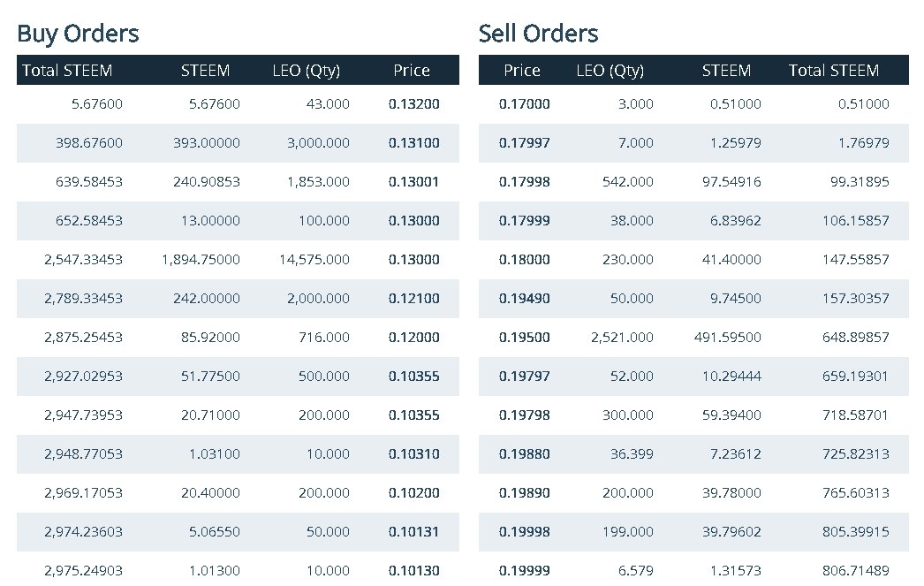Viewport: 924px width, 586px height.
Task: Click buy STEEM value 85.92000
Action: point(210,338)
